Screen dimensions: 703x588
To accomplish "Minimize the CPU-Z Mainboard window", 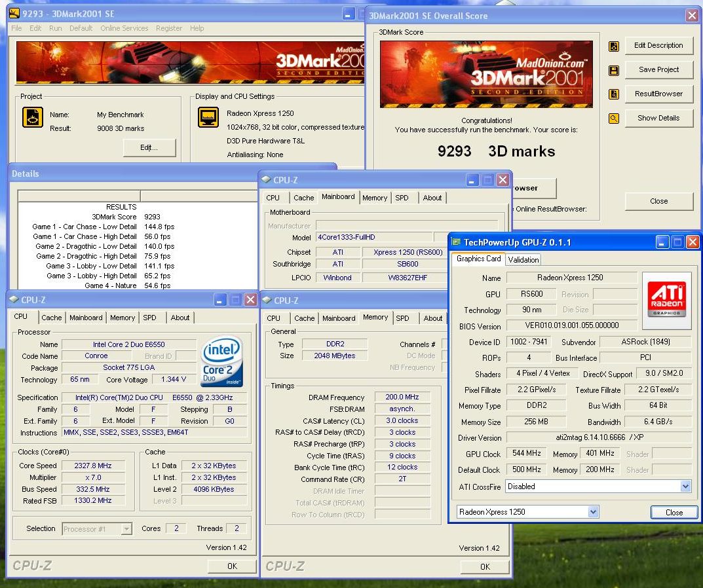I will pos(472,180).
